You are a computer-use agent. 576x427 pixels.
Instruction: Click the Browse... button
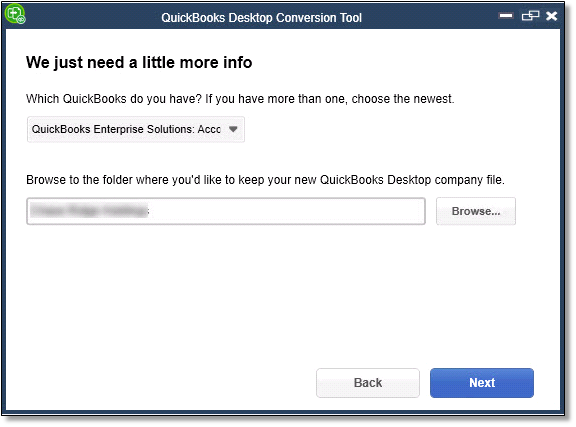pos(476,211)
